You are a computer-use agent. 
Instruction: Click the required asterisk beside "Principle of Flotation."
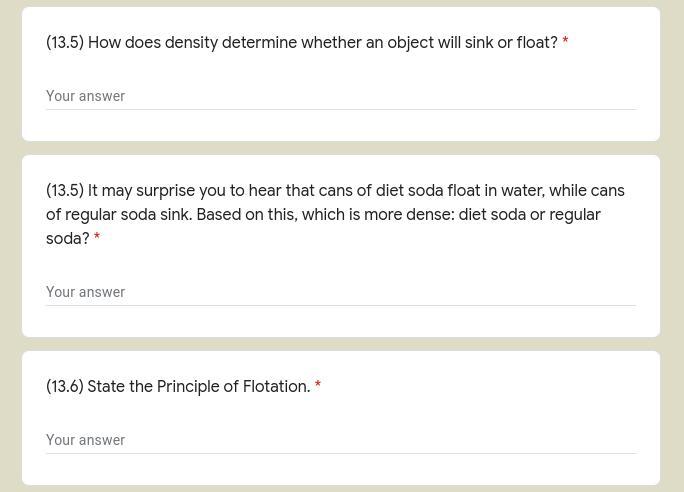318,387
